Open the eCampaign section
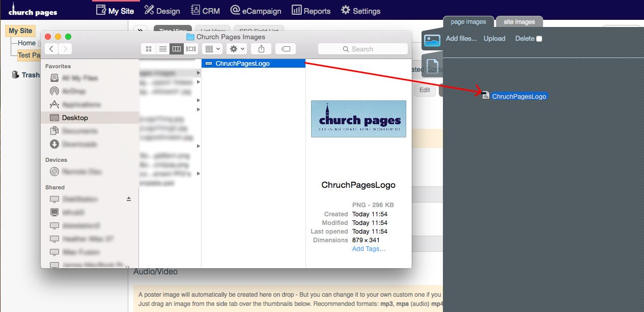Viewport: 644px width, 312px height. [255, 11]
